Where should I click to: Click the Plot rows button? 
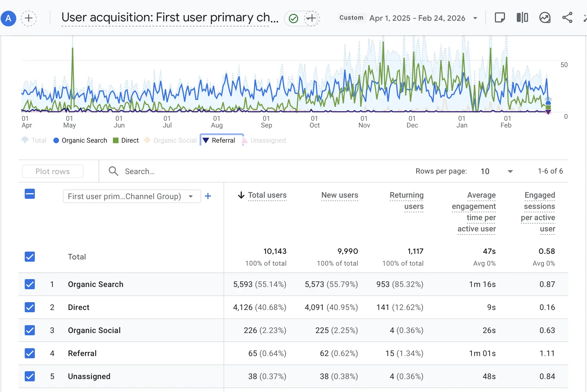coord(53,171)
